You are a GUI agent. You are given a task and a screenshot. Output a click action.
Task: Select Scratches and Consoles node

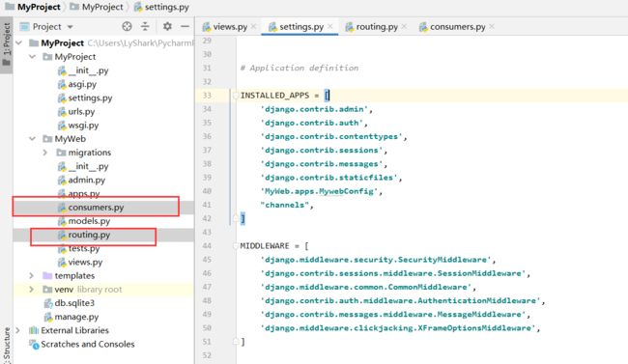(x=88, y=344)
